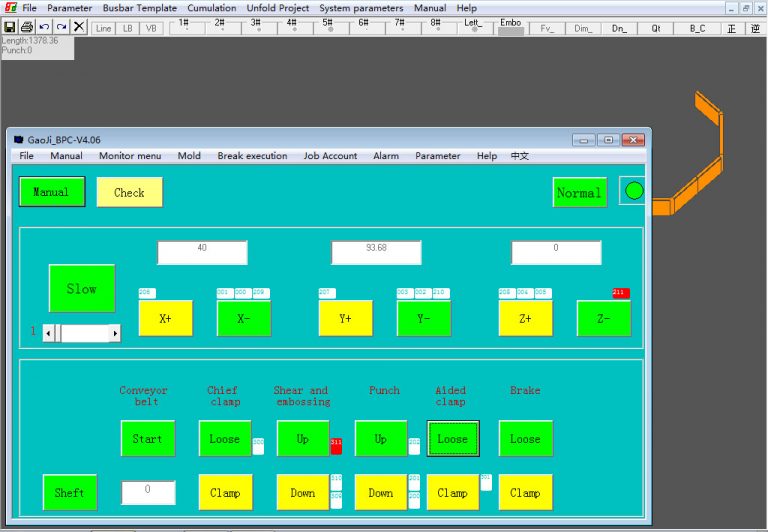Viewport: 768px width, 532px height.
Task: Click the Print icon in toolbar
Action: click(x=27, y=27)
